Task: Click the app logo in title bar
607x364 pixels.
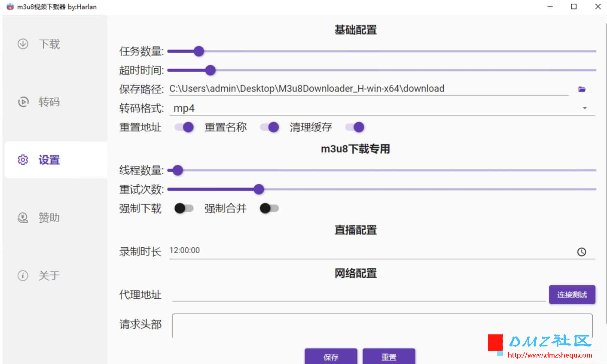Action: click(10, 7)
